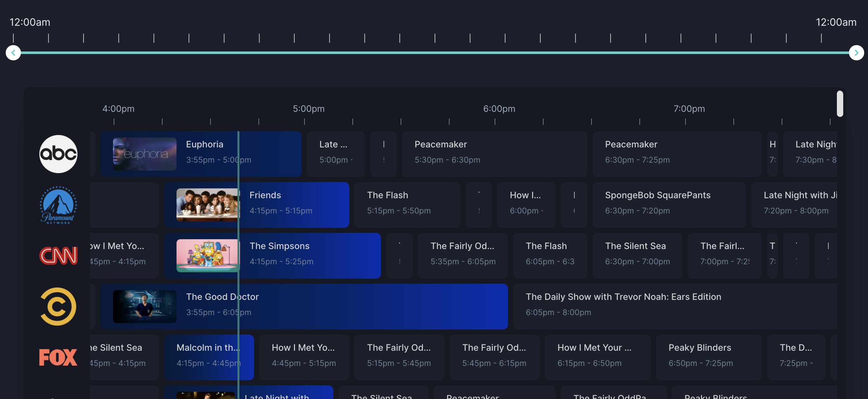Select The Fairly Od... 5:35pm - 6:05pm on CNN

tap(463, 256)
